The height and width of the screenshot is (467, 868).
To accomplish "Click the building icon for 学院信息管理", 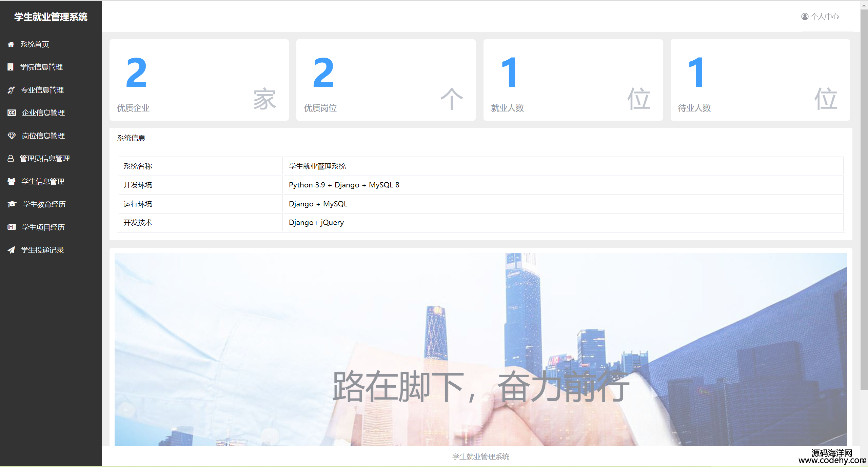I will point(11,67).
